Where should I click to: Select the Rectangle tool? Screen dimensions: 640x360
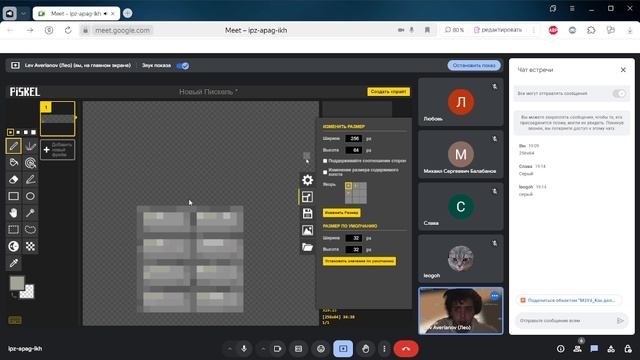coord(13,196)
